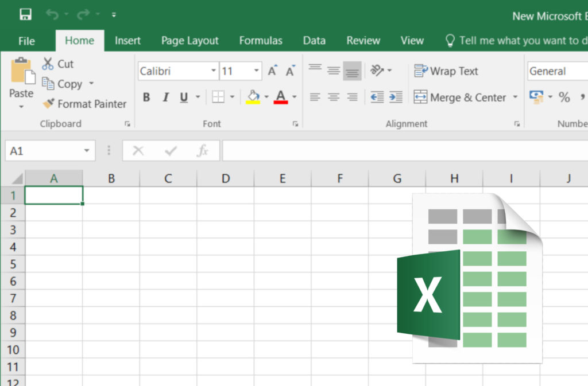Switch to the Insert tab
The image size is (588, 386).
click(127, 40)
